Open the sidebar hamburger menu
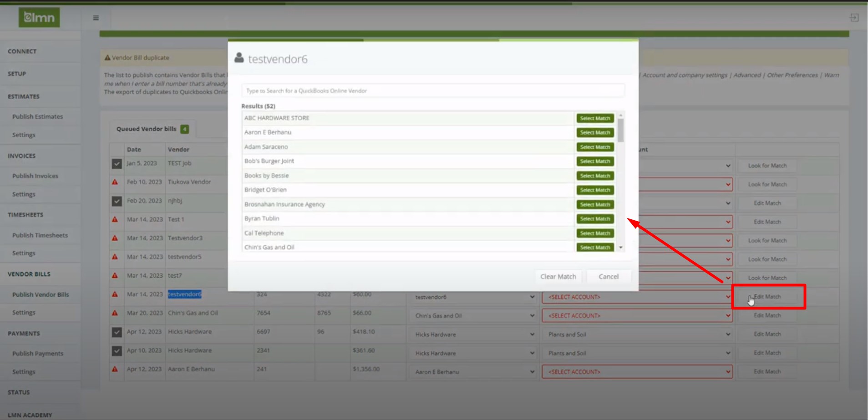The height and width of the screenshot is (420, 868). coord(96,18)
